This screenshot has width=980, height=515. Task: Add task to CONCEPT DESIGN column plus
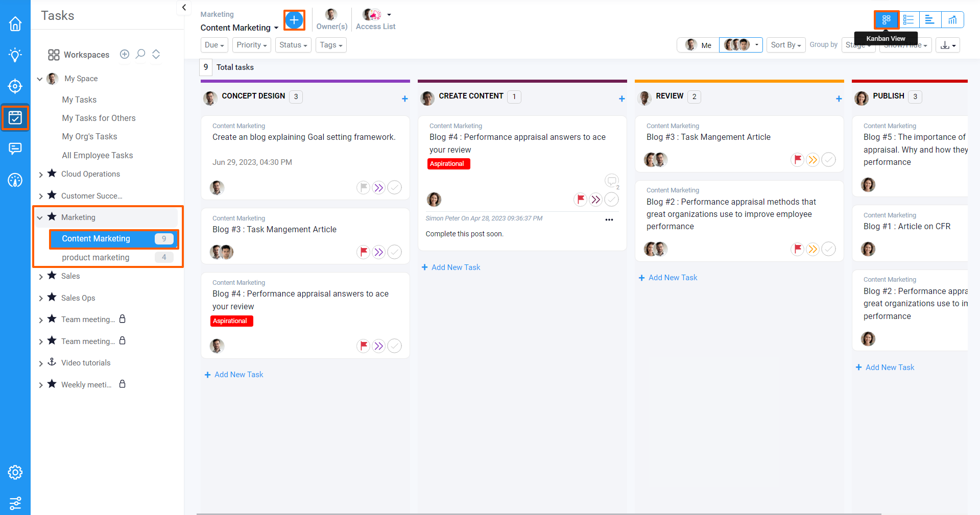[x=405, y=99]
